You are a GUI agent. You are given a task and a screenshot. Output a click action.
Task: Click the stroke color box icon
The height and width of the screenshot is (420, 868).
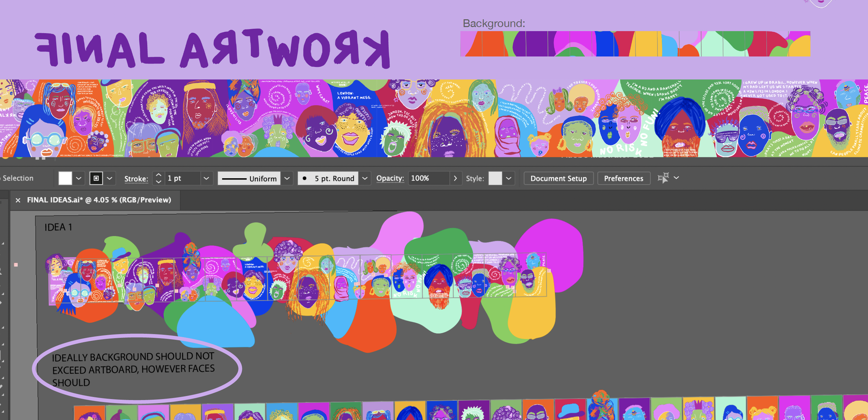tap(96, 178)
